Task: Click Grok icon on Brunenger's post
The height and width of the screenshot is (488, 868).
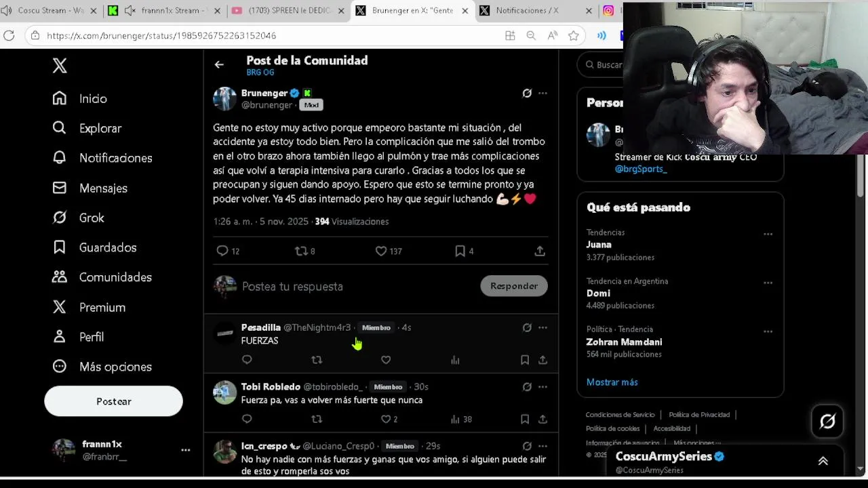Action: (x=527, y=93)
